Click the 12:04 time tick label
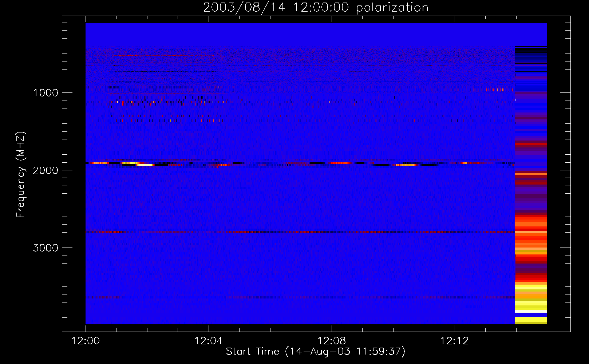This screenshot has height=364, width=589. pos(209,341)
